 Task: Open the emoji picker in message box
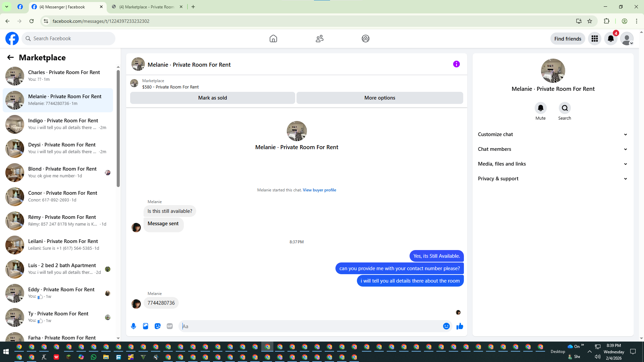pos(446,326)
